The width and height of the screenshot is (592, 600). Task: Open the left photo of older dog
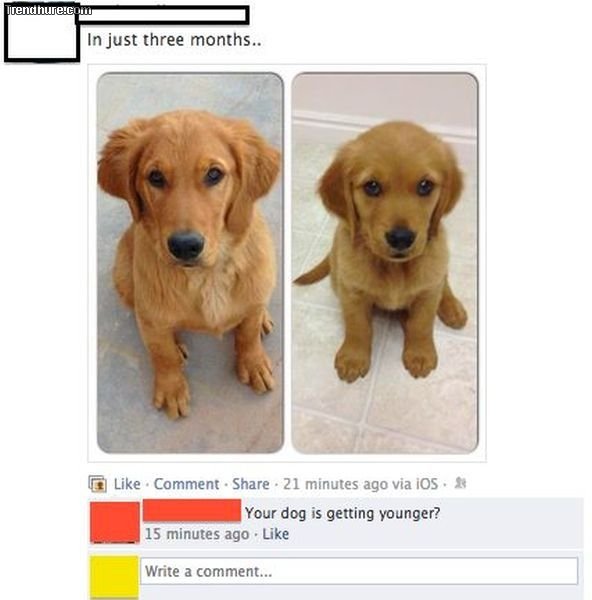coord(190,263)
